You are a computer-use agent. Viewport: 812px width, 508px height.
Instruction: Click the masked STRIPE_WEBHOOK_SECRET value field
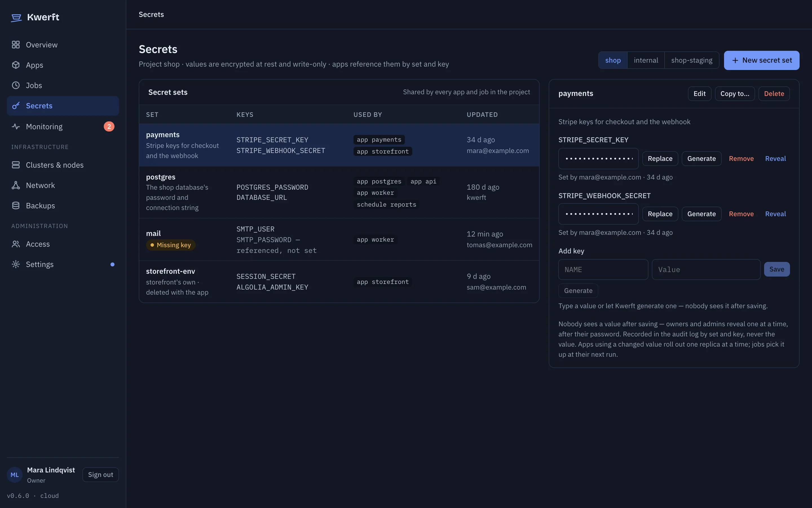click(598, 214)
